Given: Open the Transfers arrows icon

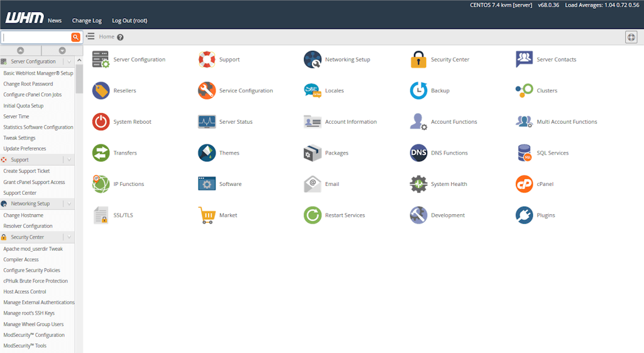Looking at the screenshot, I should [101, 153].
